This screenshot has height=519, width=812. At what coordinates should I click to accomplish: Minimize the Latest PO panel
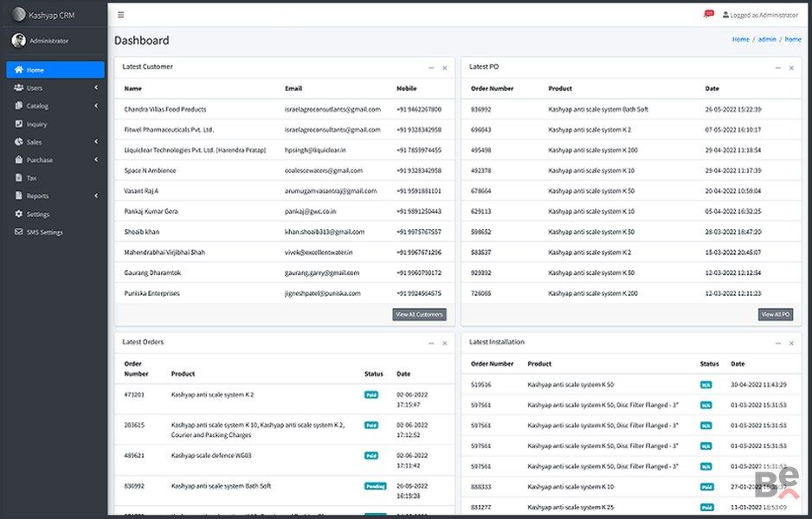click(777, 67)
